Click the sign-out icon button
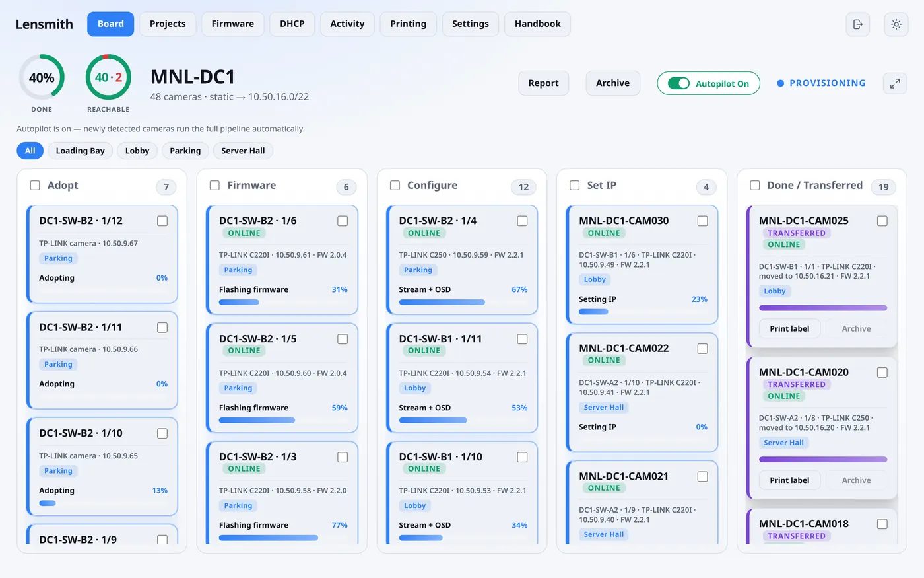The image size is (924, 578). point(857,24)
